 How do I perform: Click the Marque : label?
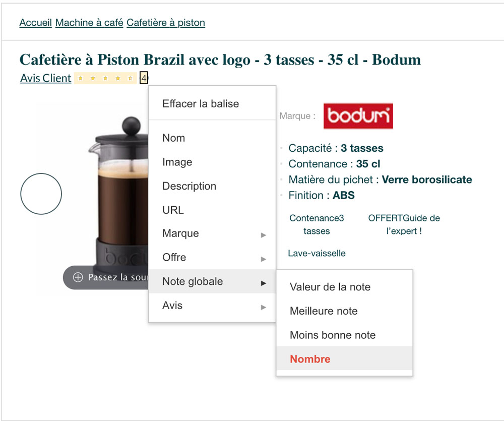(298, 116)
